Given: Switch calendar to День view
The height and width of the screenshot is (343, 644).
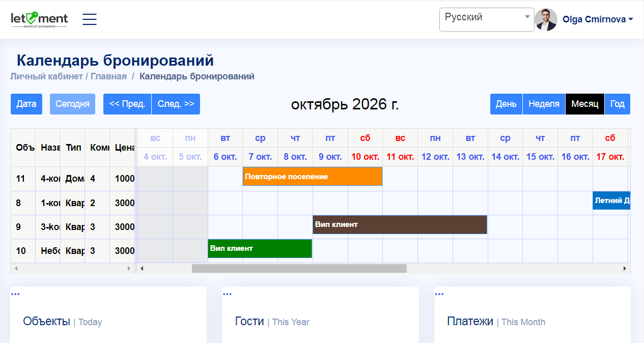Looking at the screenshot, I should [x=506, y=104].
